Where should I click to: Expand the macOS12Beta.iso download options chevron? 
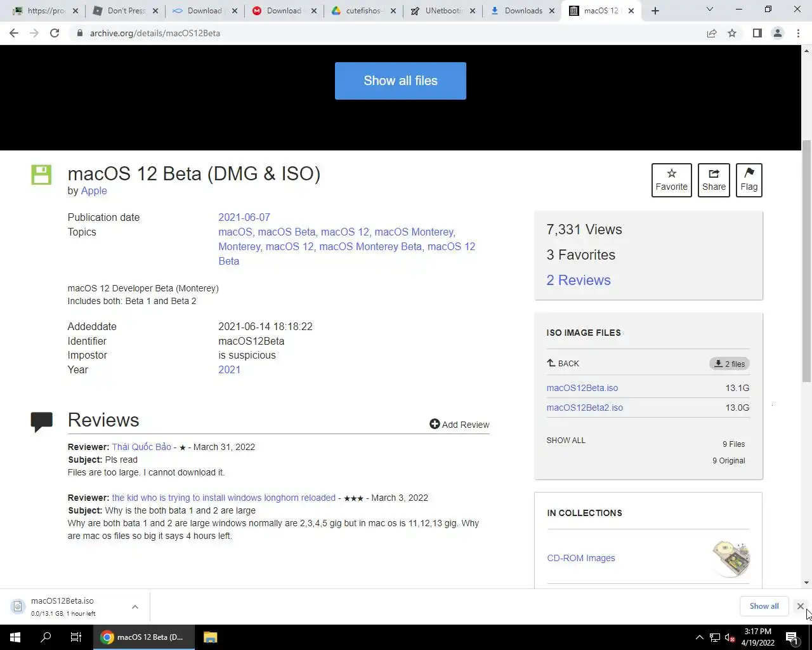tap(135, 607)
